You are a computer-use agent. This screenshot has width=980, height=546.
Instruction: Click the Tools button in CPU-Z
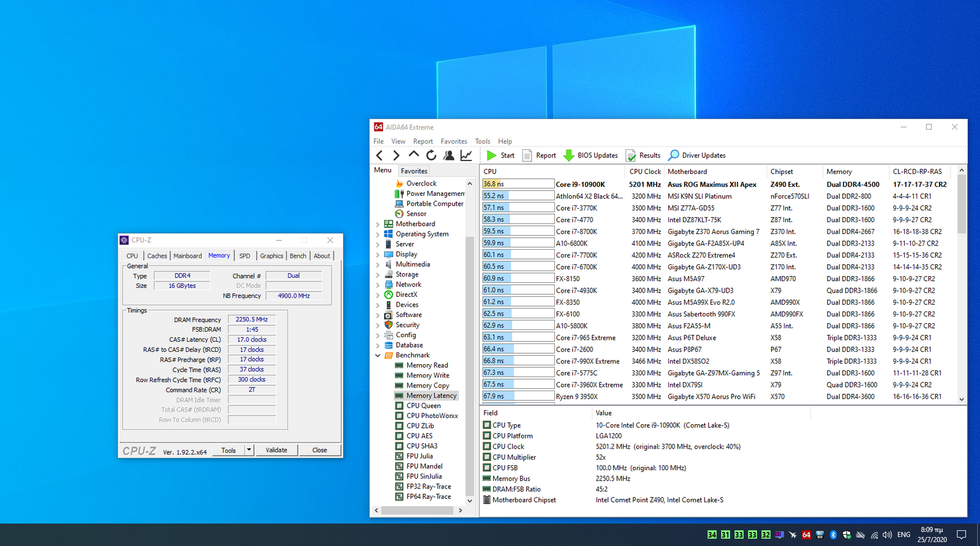pos(228,450)
